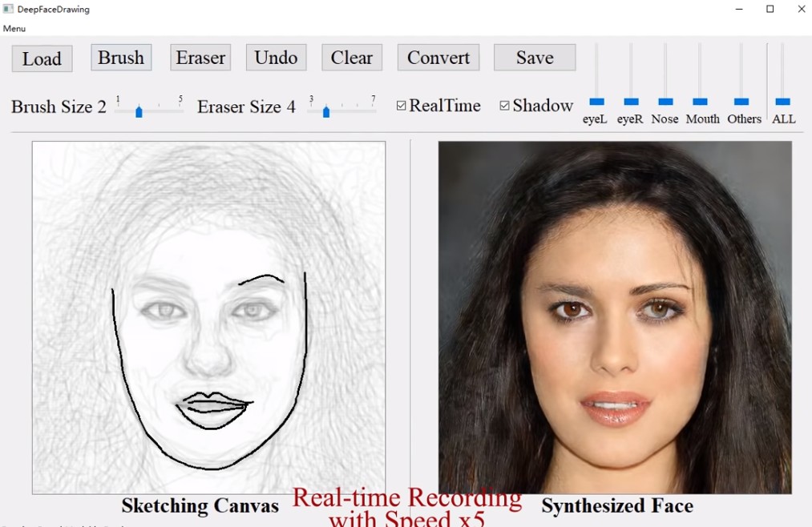Click the Eraser Size slider handle

tap(326, 111)
